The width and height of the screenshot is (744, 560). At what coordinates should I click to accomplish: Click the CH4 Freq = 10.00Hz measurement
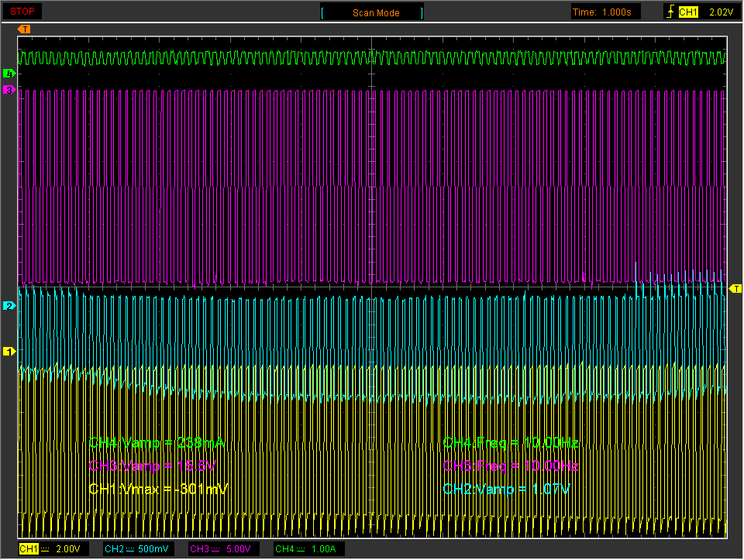tap(510, 443)
